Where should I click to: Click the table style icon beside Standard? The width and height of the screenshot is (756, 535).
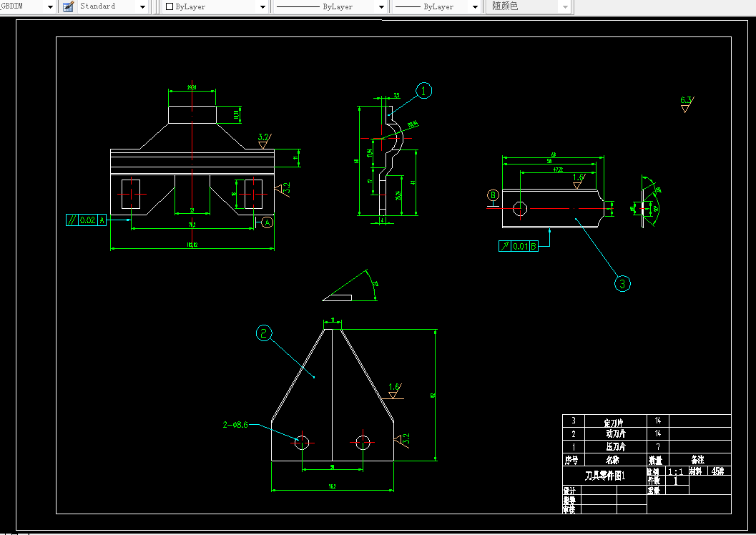68,6
